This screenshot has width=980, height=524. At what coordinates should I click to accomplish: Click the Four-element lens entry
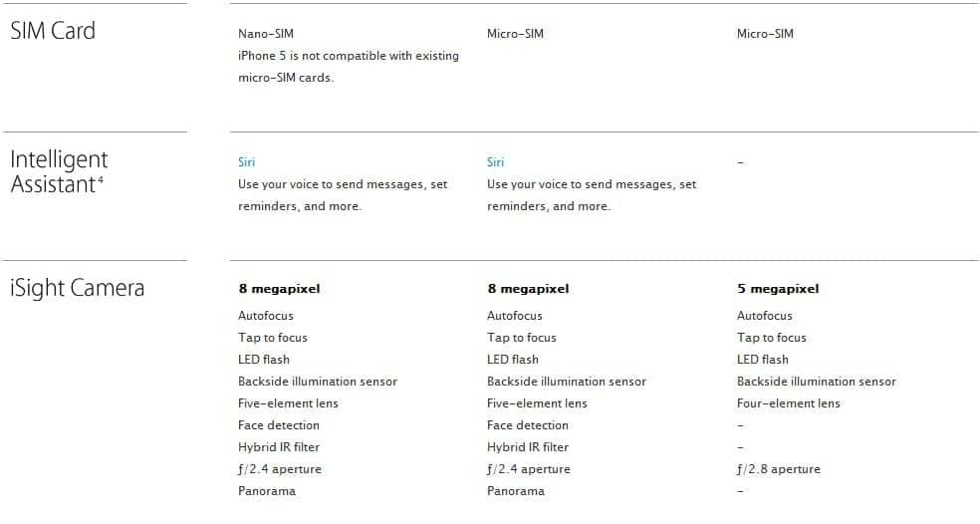pos(788,403)
